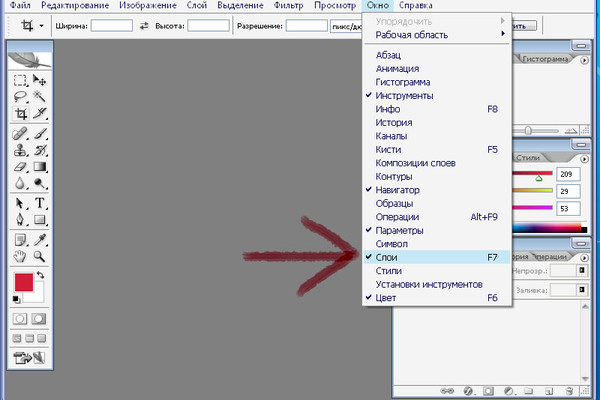The width and height of the screenshot is (600, 400).
Task: Click the foreground red color swatch
Action: 24,282
